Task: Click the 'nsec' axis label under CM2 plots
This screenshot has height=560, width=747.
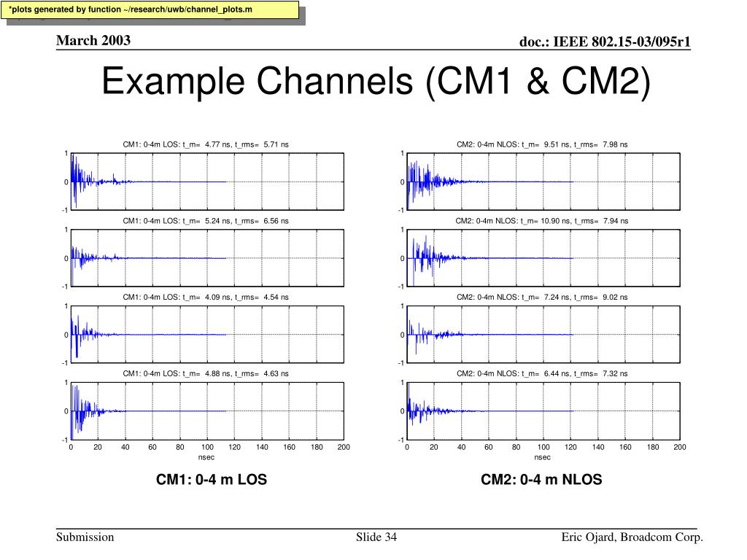Action: click(542, 457)
